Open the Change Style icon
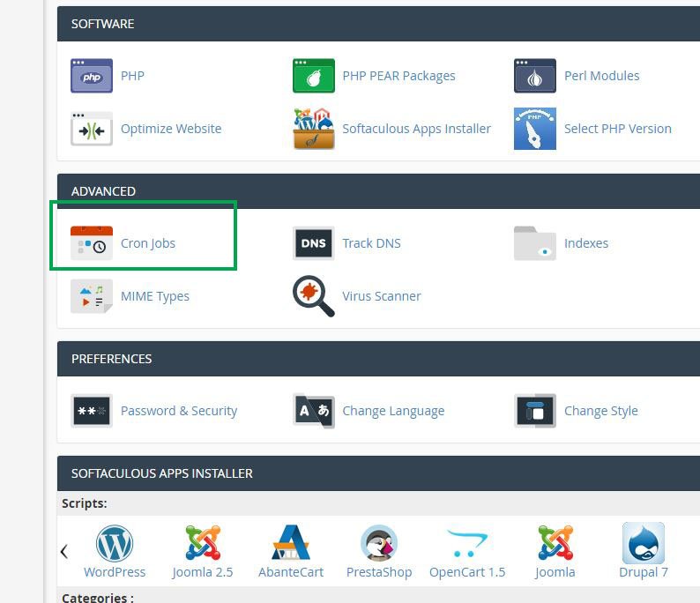700x603 pixels. (x=535, y=411)
